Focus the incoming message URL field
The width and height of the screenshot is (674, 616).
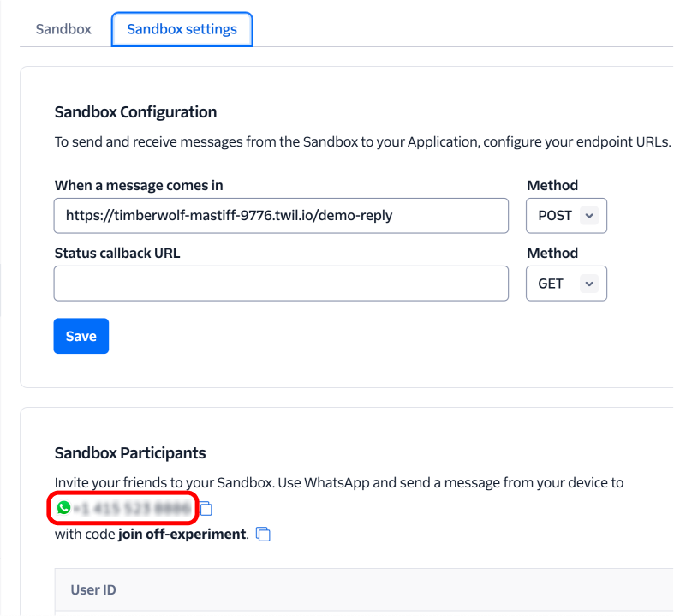tap(281, 216)
